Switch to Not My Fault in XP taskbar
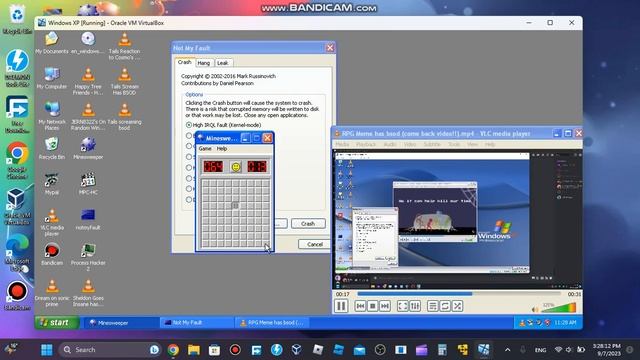 pos(197,323)
